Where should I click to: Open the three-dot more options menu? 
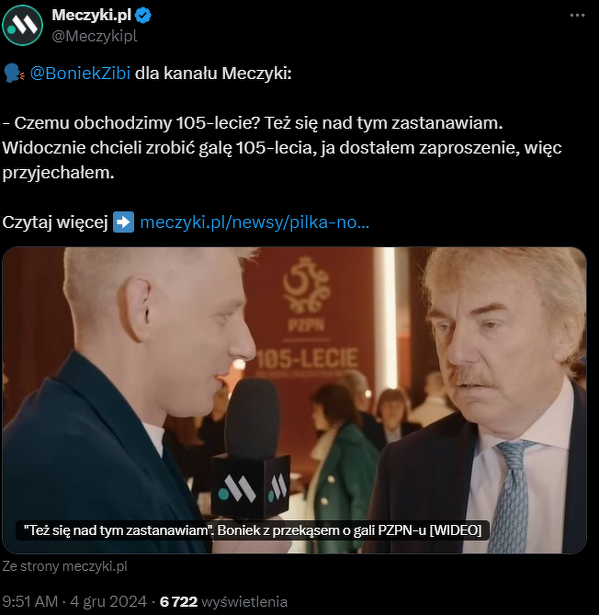(577, 16)
